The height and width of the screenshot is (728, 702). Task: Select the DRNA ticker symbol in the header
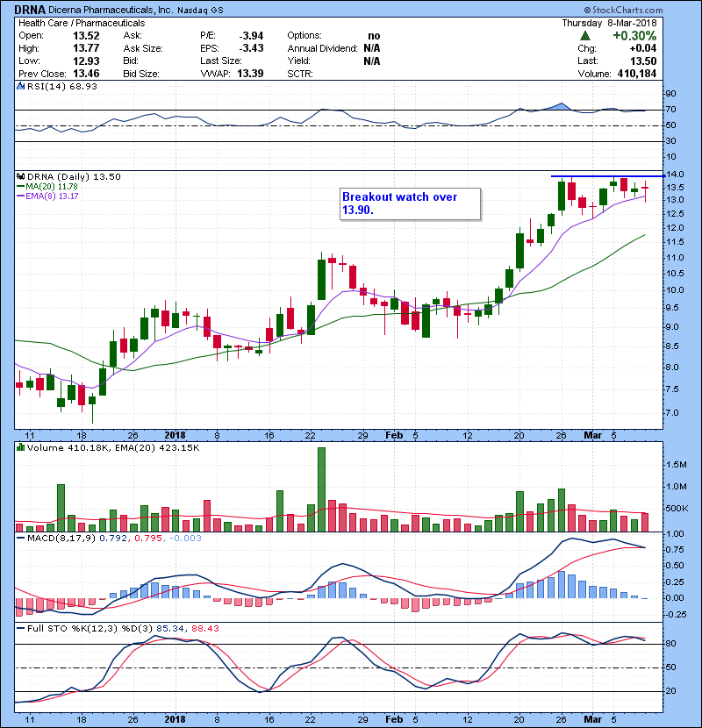(x=30, y=10)
